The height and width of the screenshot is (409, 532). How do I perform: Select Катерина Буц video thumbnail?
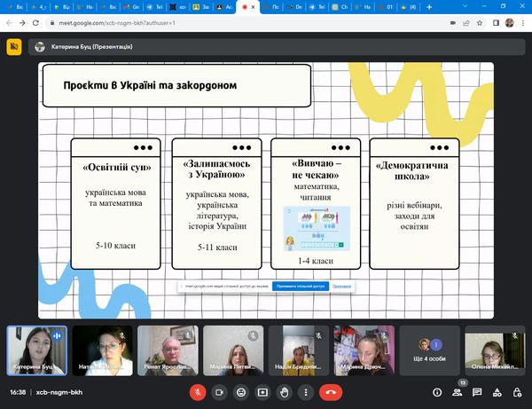(x=35, y=350)
